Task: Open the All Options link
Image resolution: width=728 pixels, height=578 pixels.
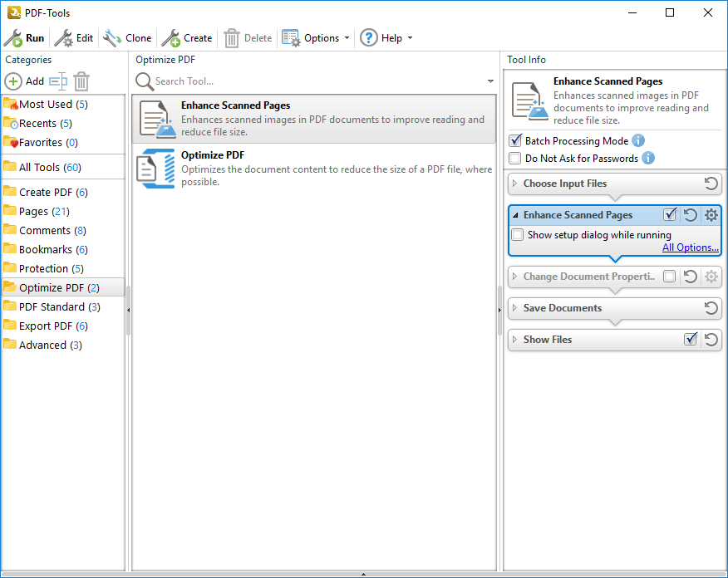Action: pos(691,247)
